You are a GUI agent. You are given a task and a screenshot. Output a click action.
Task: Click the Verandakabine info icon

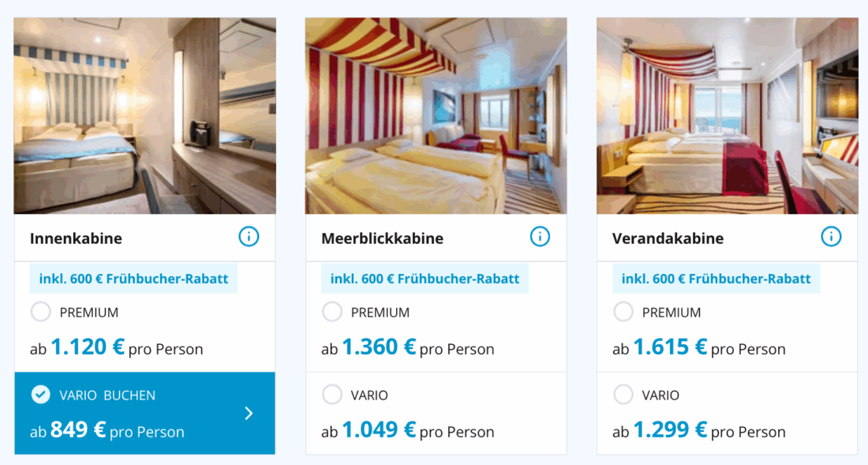pos(831,236)
